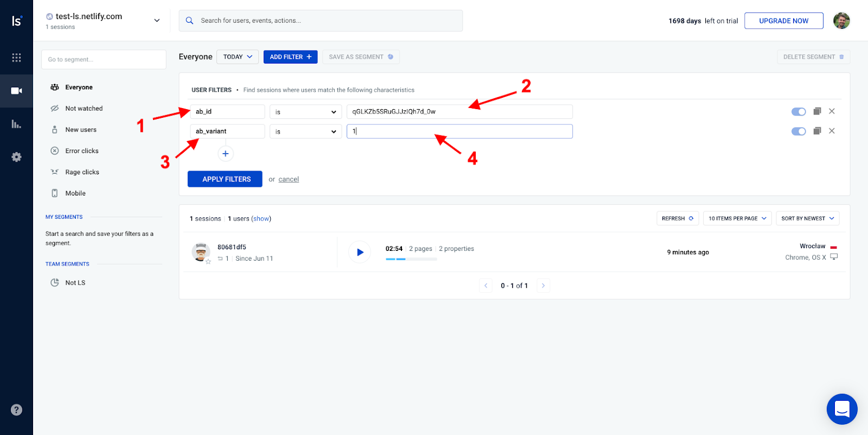Open the apps grid icon in sidebar

[16, 58]
